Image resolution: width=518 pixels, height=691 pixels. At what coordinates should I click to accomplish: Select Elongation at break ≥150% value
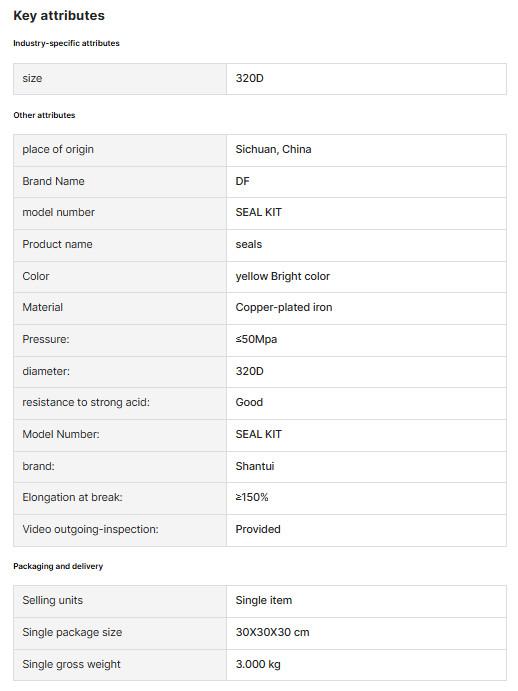[252, 498]
